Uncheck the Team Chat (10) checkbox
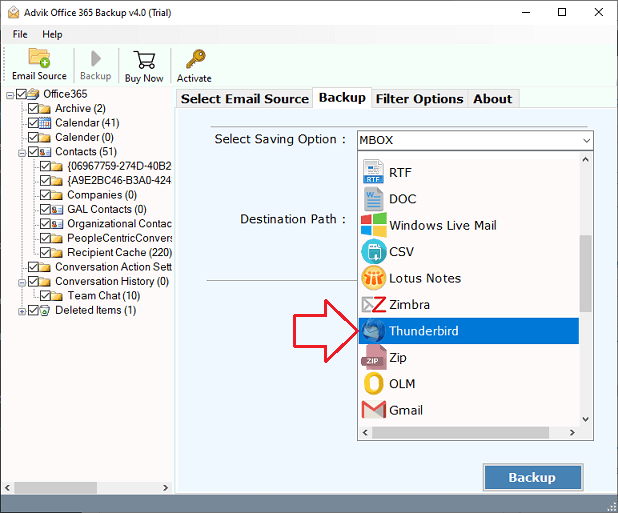618x513 pixels. 45,296
